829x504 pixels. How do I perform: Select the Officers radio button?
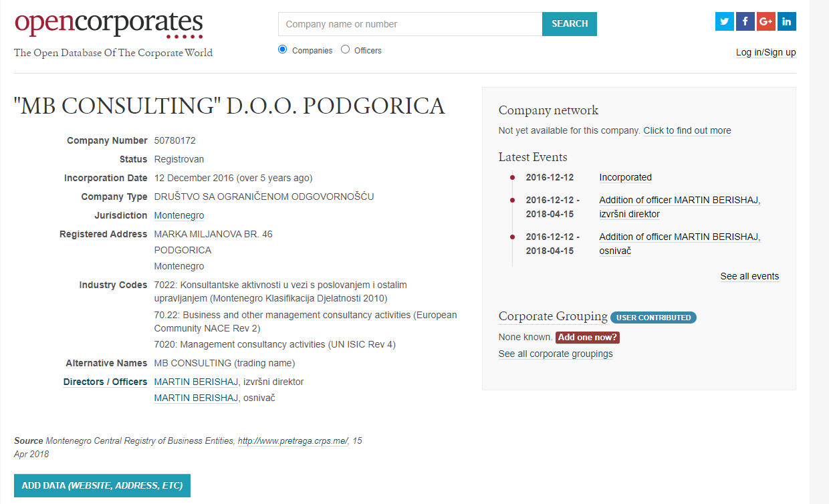pos(345,49)
